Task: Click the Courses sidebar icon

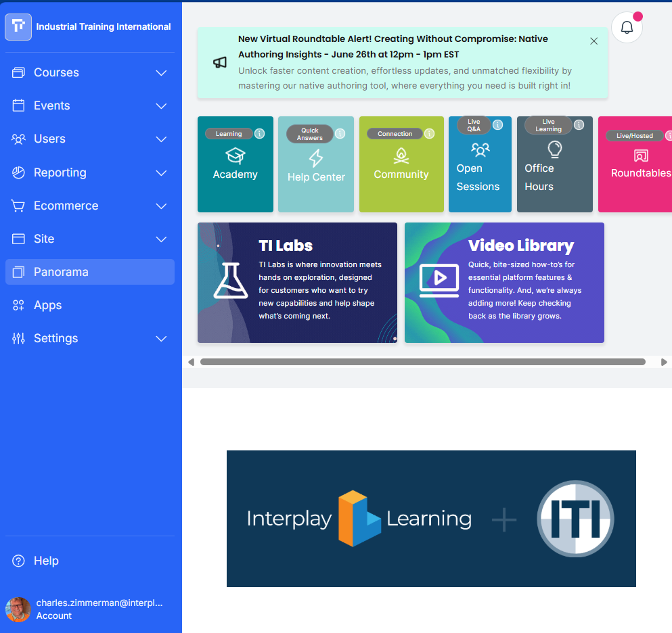Action: 18,72
